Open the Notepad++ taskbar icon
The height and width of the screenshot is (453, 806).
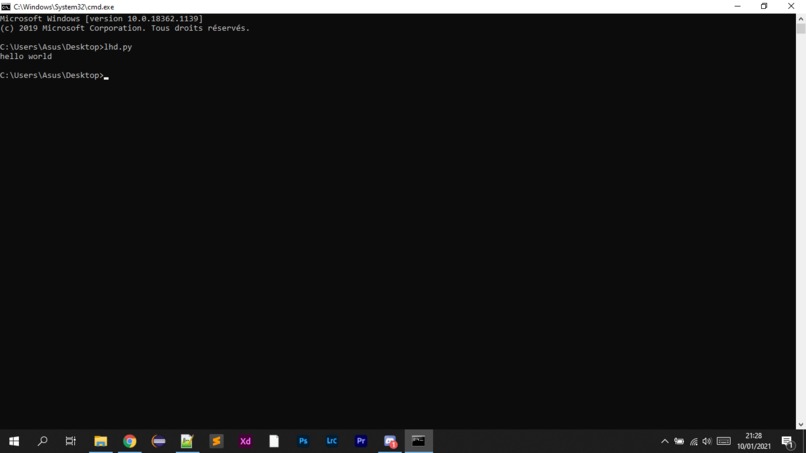[x=187, y=441]
